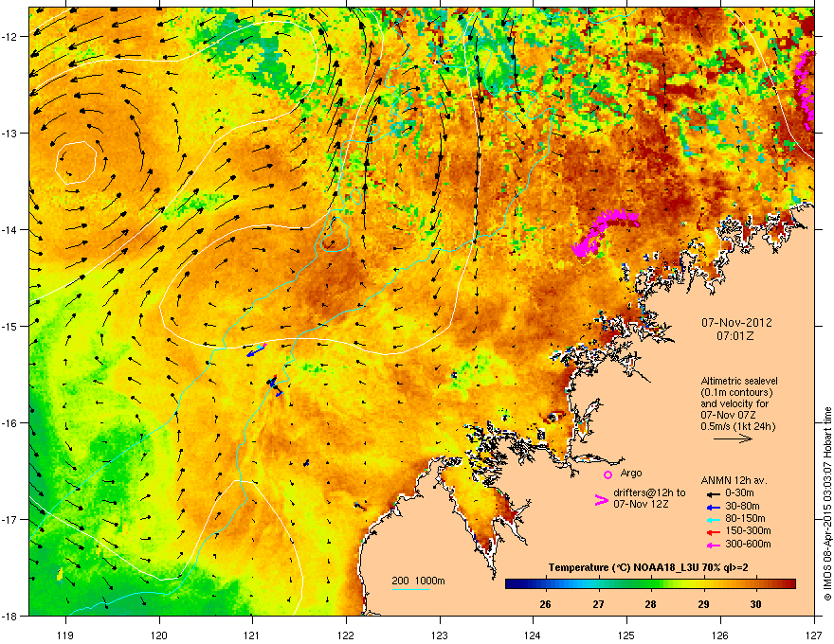Click the longitude axis label 123

440,635
